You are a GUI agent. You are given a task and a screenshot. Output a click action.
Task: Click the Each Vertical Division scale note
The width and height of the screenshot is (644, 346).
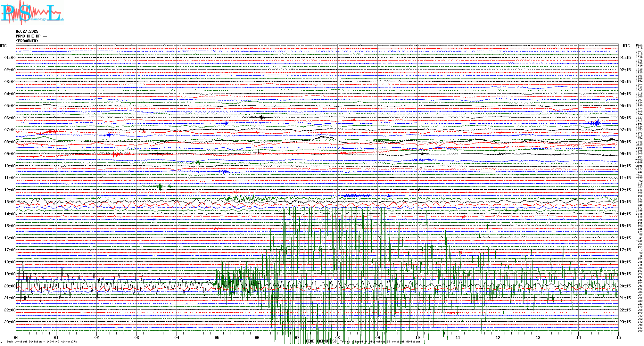click(x=42, y=342)
